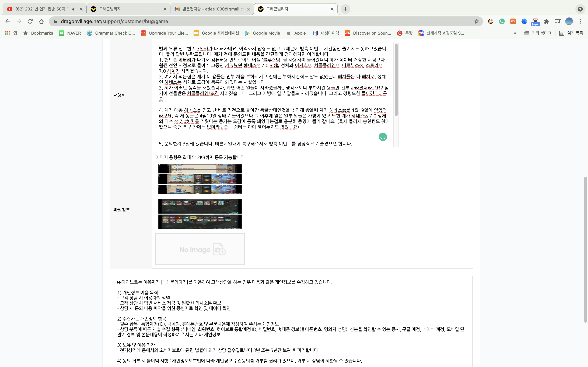The width and height of the screenshot is (588, 367).
Task: Expand the hidden bookmarks overflow chevron
Action: 515,33
